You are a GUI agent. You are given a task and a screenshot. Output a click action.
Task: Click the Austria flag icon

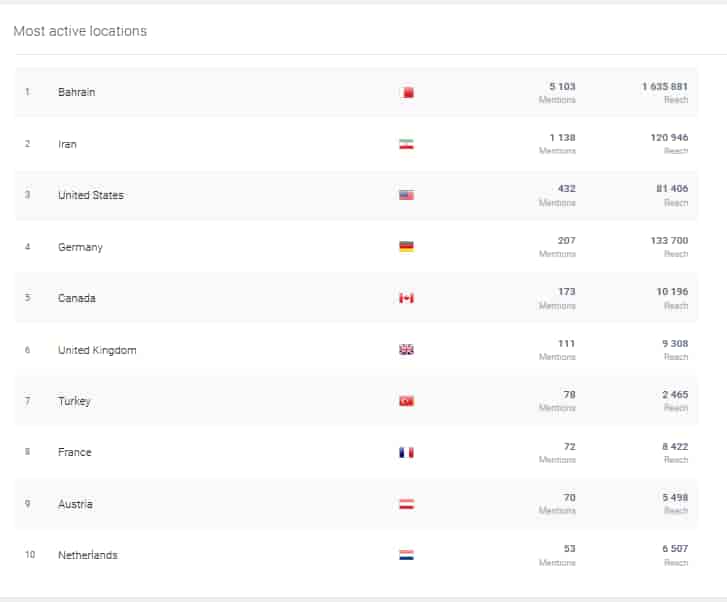pos(406,504)
